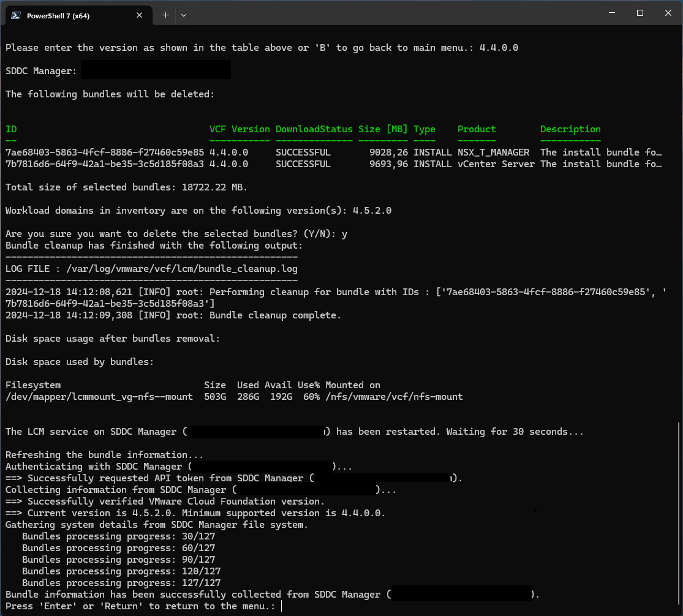The image size is (683, 616).
Task: Click the 'Current version is 4.5.2.0' line
Action: pos(195,513)
